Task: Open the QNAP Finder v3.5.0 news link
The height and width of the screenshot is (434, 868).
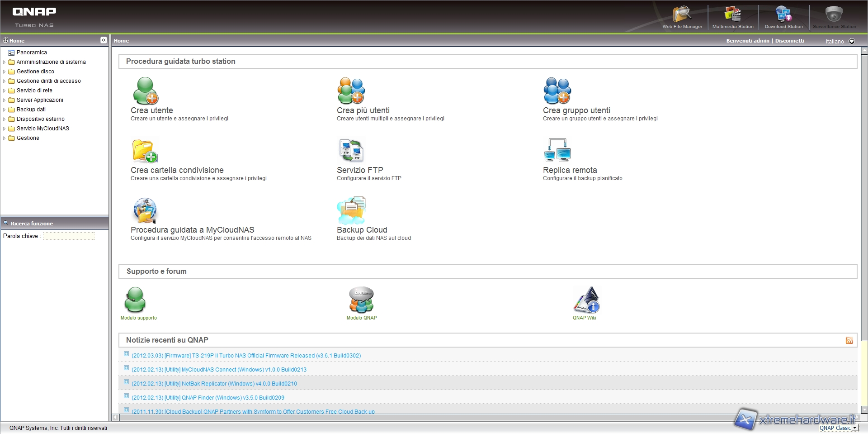Action: point(208,398)
